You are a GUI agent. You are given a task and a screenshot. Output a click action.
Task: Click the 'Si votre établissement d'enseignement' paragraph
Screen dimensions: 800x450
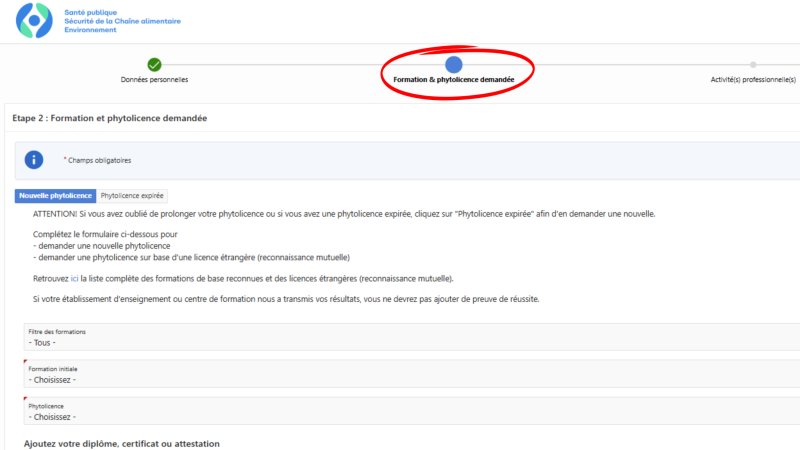coord(286,299)
